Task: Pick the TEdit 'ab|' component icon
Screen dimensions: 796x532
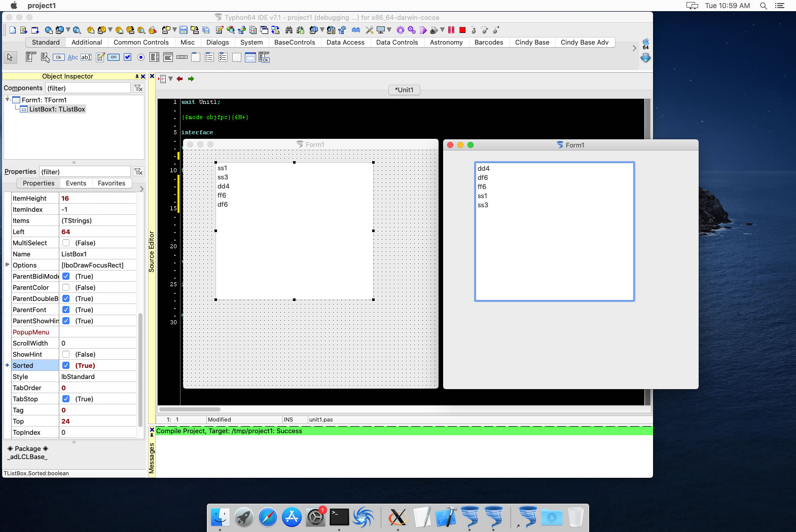Action: (x=86, y=57)
